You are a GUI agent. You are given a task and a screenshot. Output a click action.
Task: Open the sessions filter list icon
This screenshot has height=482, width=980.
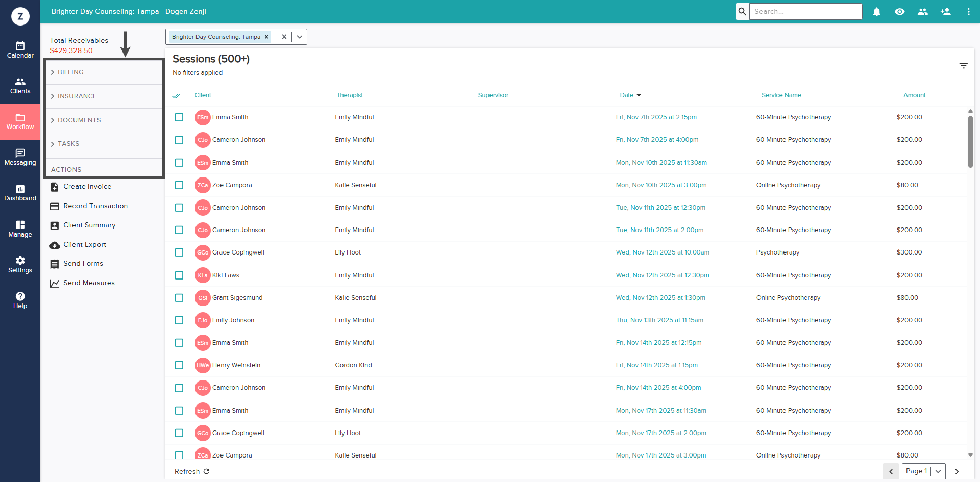(963, 66)
